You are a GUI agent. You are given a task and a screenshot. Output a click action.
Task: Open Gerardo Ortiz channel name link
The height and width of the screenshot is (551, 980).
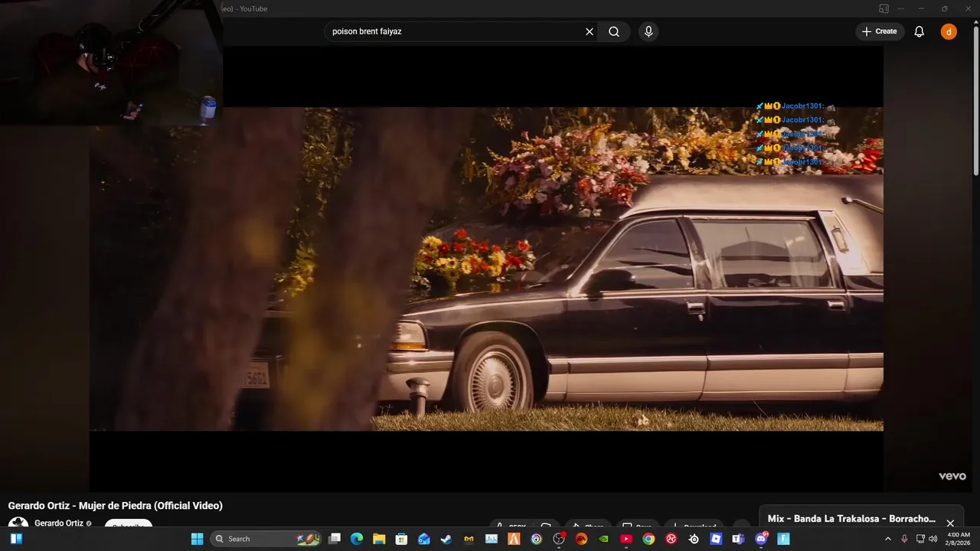click(59, 523)
